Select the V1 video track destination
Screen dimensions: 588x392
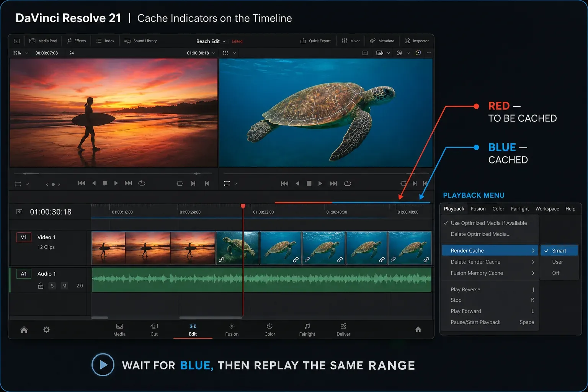coord(24,237)
